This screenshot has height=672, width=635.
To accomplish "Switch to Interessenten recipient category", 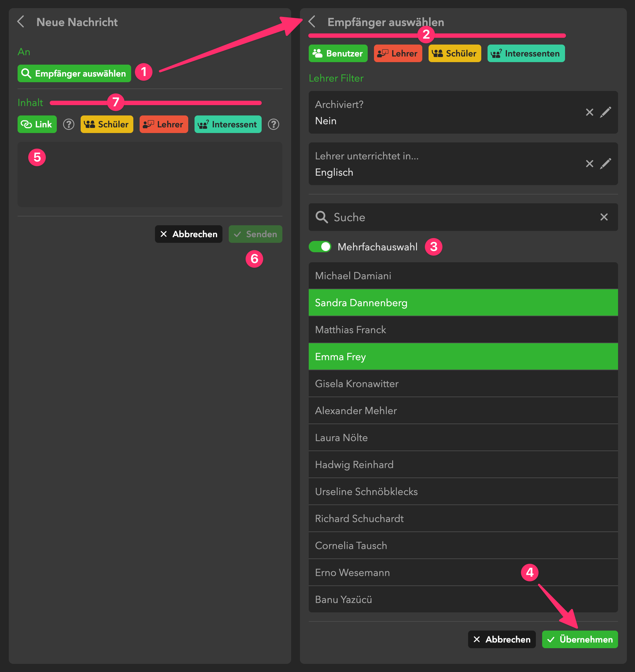I will click(x=526, y=53).
